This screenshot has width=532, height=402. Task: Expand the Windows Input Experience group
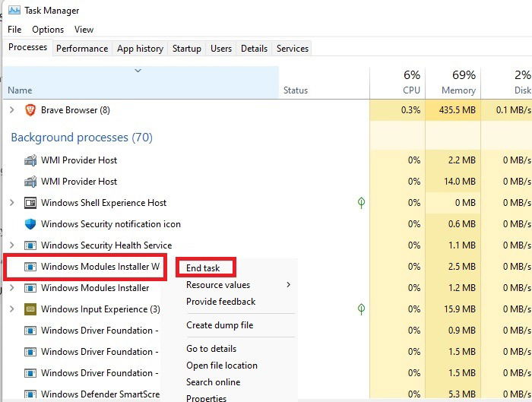point(12,309)
